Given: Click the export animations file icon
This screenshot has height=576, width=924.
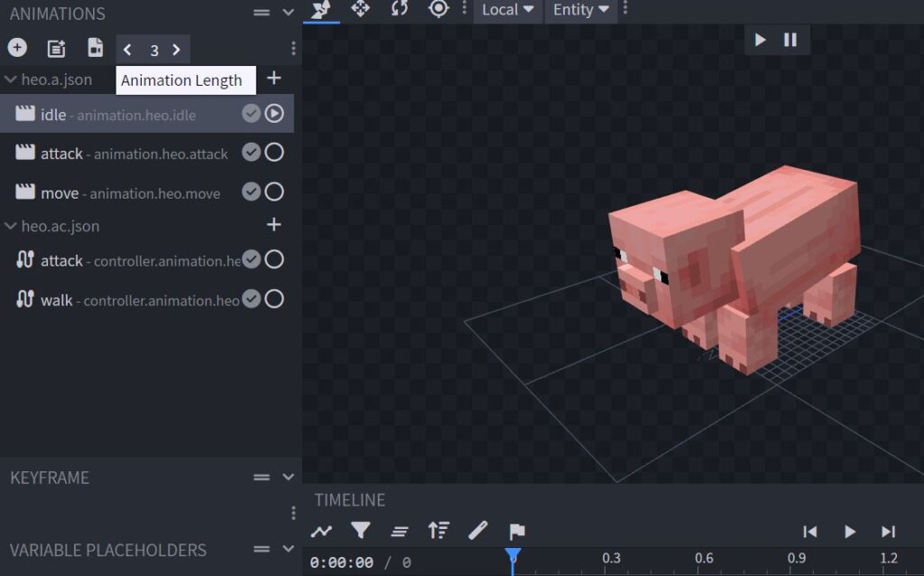Looking at the screenshot, I should pyautogui.click(x=95, y=48).
